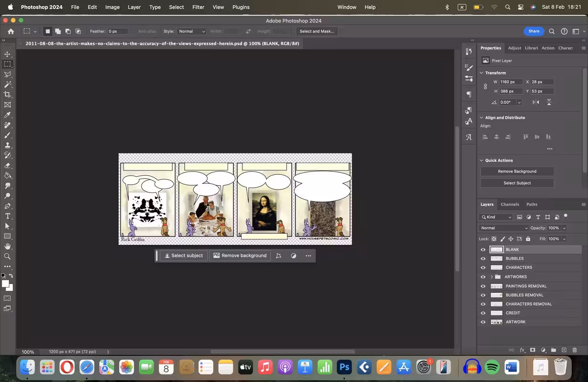Viewport: 588px width, 382px height.
Task: Open the Plugins menu
Action: tap(241, 7)
